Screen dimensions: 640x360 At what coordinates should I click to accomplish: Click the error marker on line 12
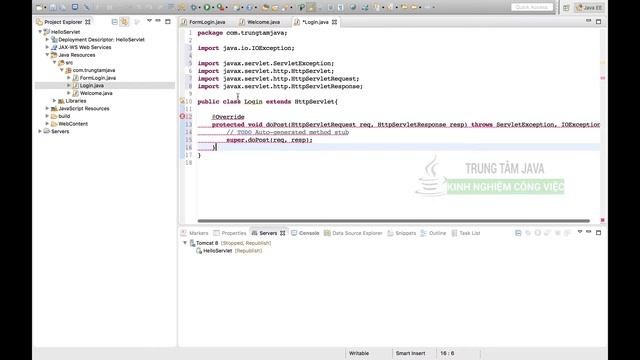tap(182, 117)
